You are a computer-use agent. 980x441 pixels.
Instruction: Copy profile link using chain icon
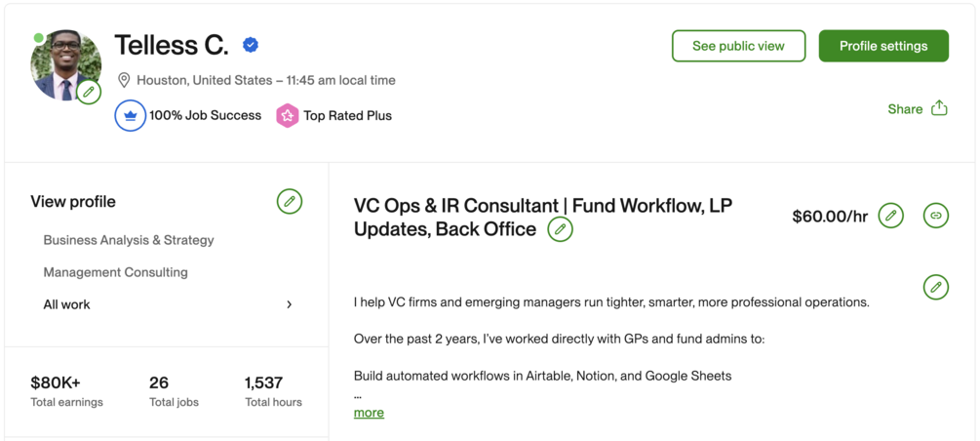[x=935, y=216]
